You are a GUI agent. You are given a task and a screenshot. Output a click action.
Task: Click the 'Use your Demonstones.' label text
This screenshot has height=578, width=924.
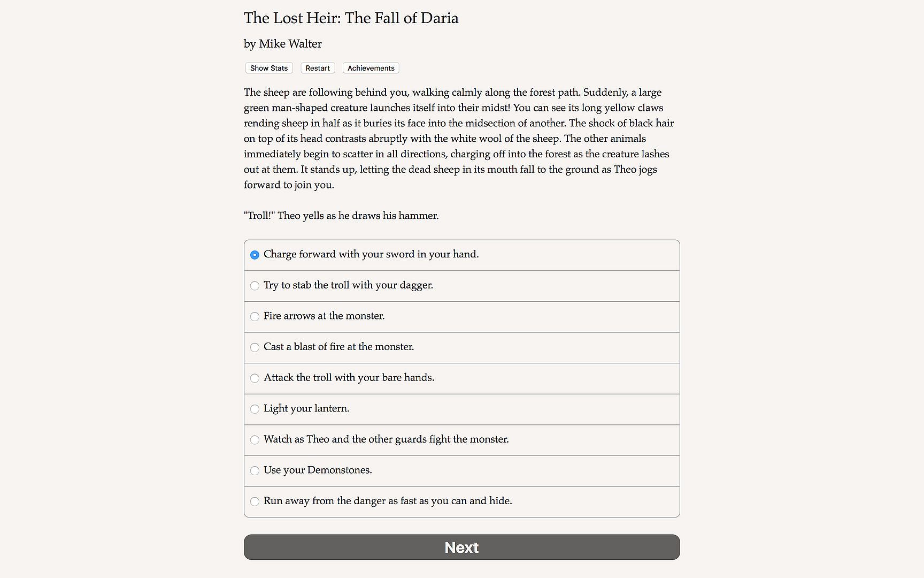[x=318, y=470]
